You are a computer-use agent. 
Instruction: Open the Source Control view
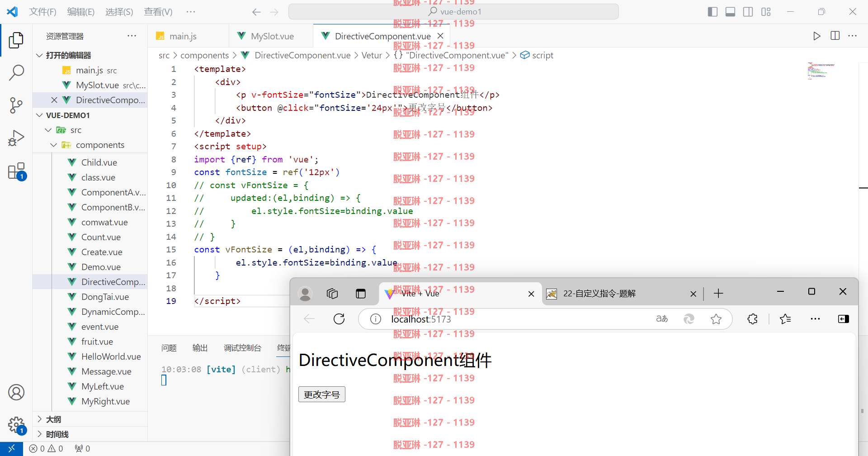pyautogui.click(x=16, y=105)
